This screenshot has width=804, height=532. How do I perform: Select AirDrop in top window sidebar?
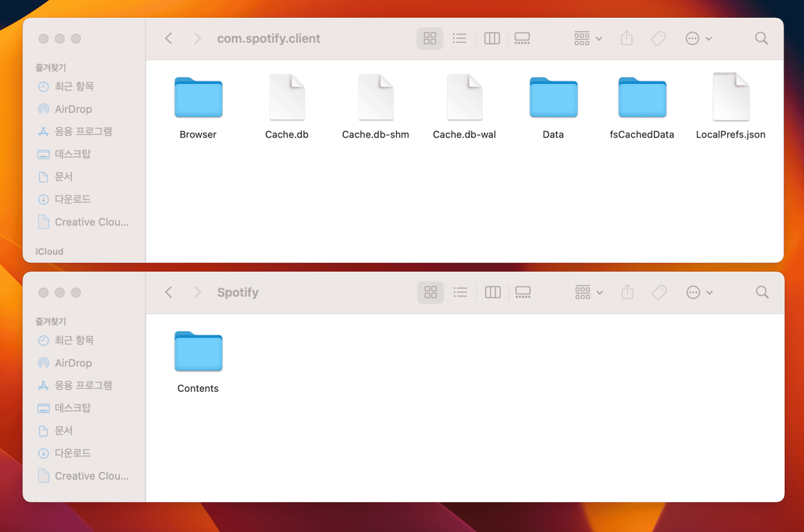point(73,109)
